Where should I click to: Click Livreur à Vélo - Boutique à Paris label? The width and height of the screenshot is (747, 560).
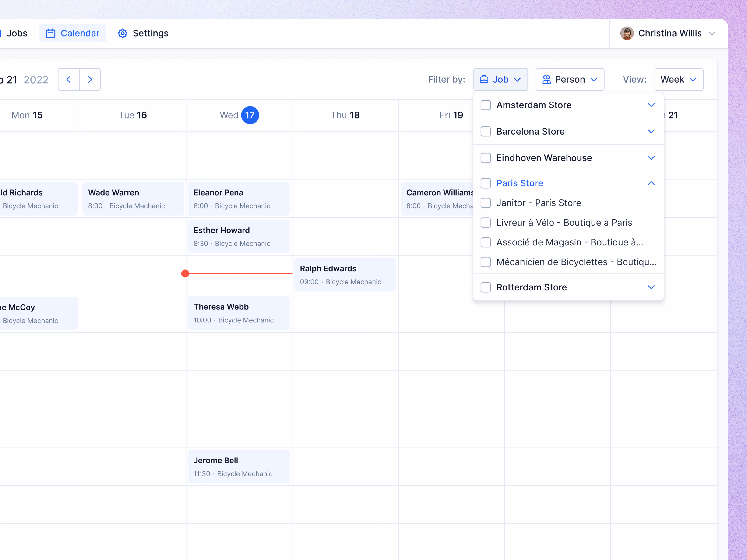[x=564, y=223]
